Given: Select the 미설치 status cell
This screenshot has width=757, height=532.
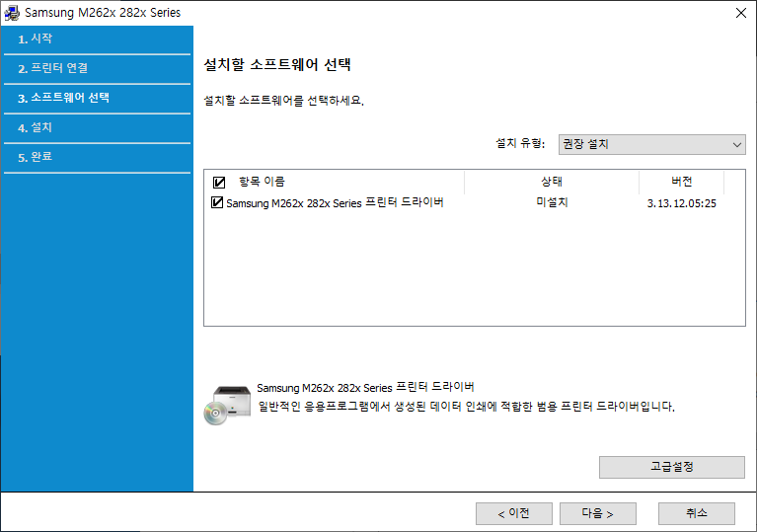Looking at the screenshot, I should coord(552,202).
